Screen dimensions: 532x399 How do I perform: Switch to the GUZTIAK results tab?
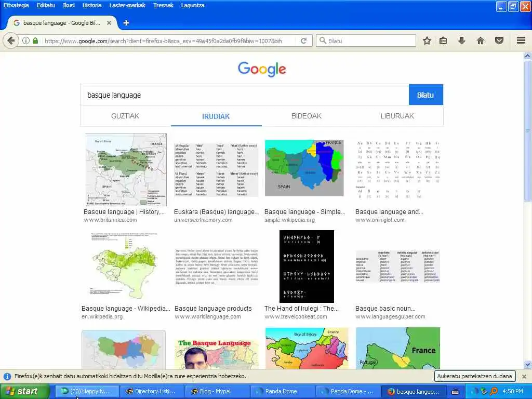125,116
